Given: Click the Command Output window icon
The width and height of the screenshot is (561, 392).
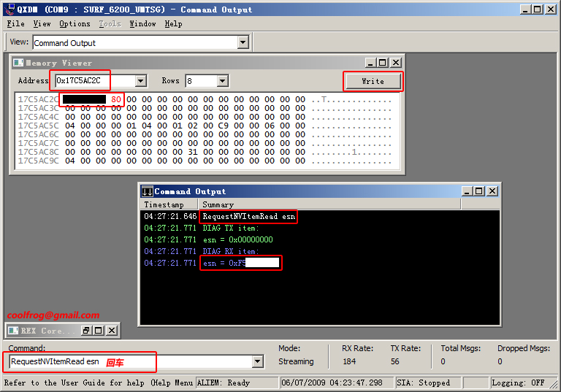Looking at the screenshot, I should coord(147,191).
